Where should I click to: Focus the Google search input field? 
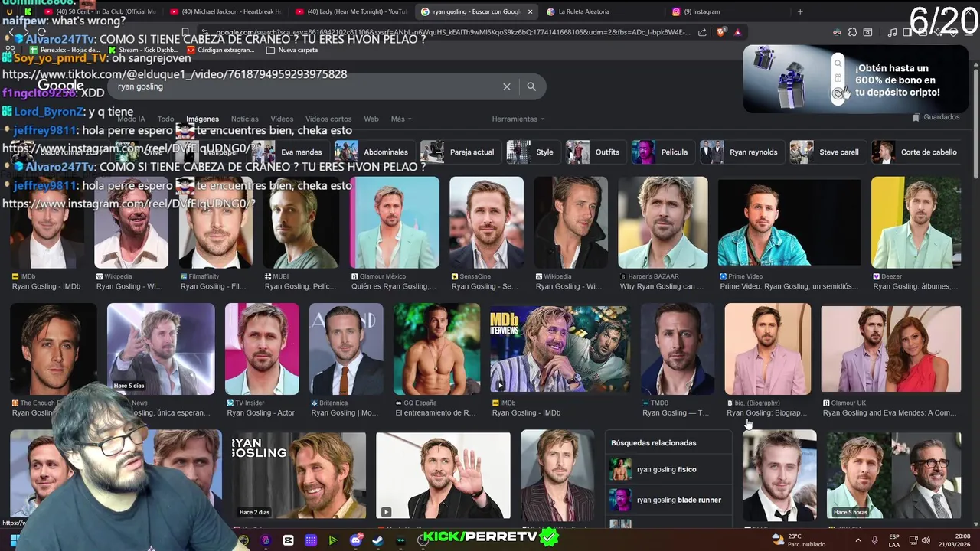(x=306, y=86)
